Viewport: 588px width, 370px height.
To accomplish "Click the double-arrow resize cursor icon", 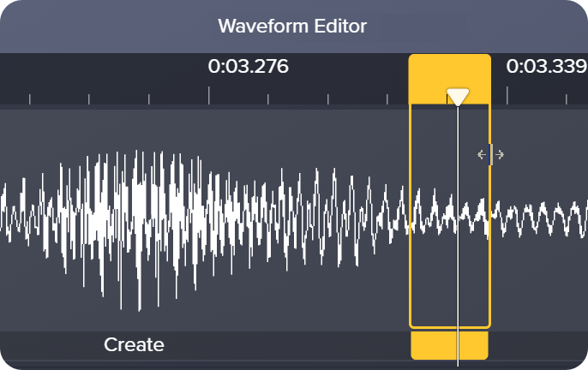I will [x=491, y=155].
